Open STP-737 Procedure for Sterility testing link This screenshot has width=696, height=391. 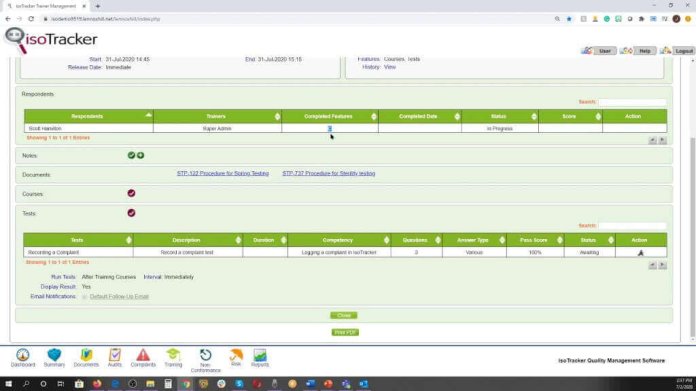tap(328, 174)
